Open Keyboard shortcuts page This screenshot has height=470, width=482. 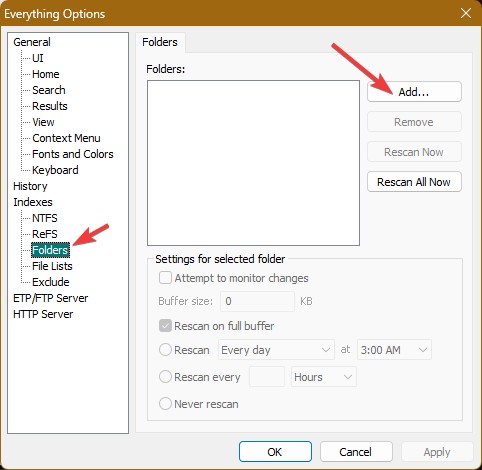55,170
